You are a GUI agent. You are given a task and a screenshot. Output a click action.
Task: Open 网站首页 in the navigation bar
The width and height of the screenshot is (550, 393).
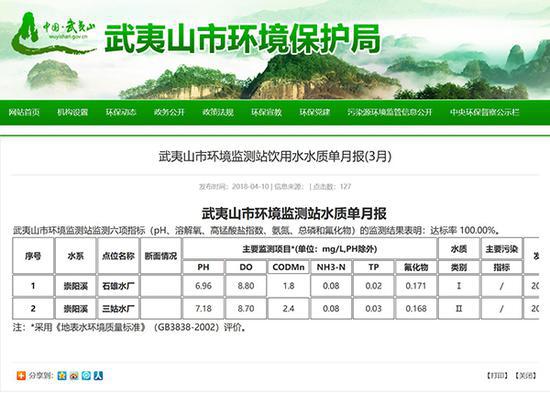[x=24, y=112]
